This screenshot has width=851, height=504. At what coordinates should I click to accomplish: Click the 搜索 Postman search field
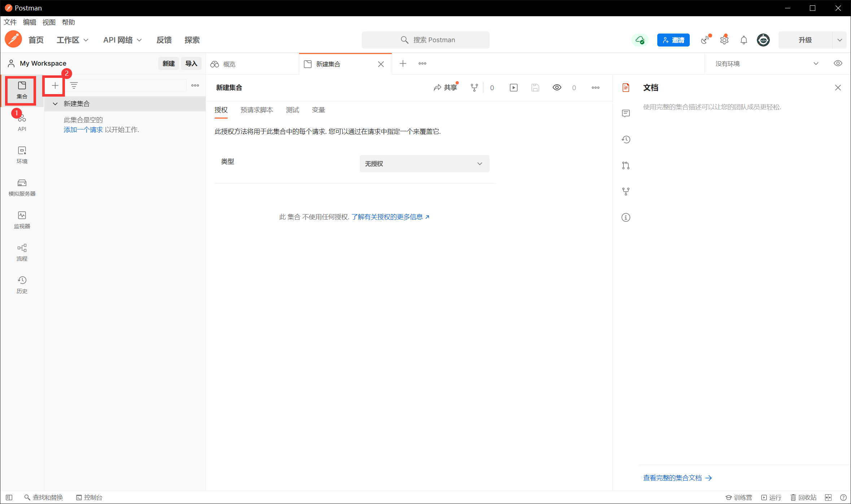tap(426, 40)
